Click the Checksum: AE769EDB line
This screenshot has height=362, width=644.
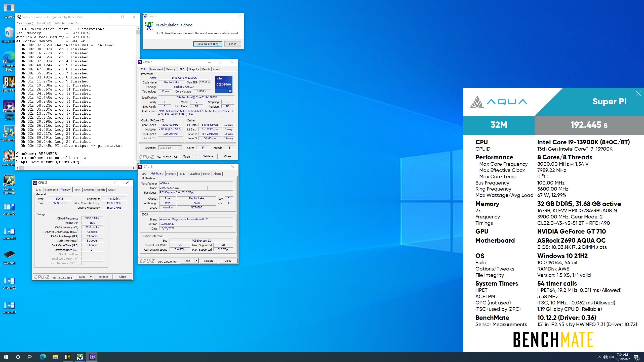point(36,154)
